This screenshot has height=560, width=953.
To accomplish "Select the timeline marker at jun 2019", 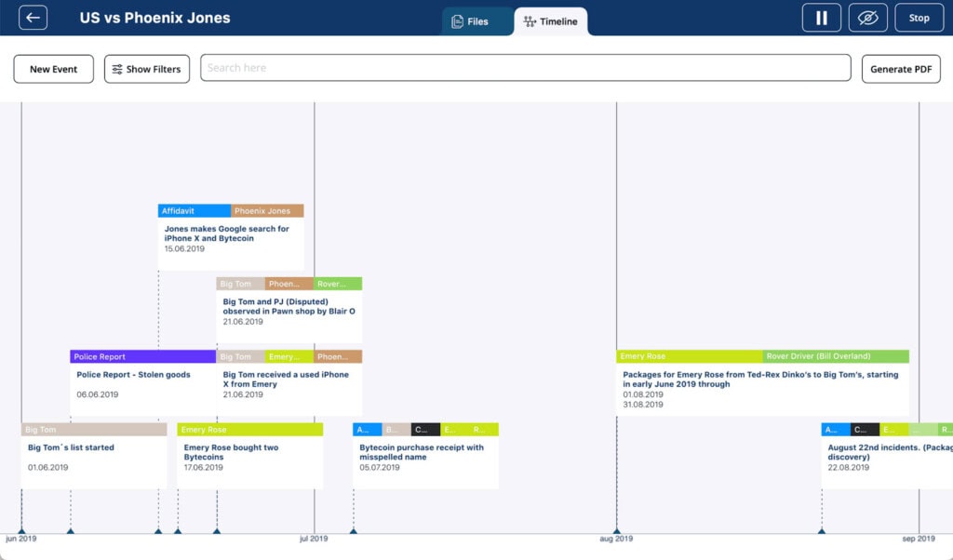I will [x=22, y=531].
